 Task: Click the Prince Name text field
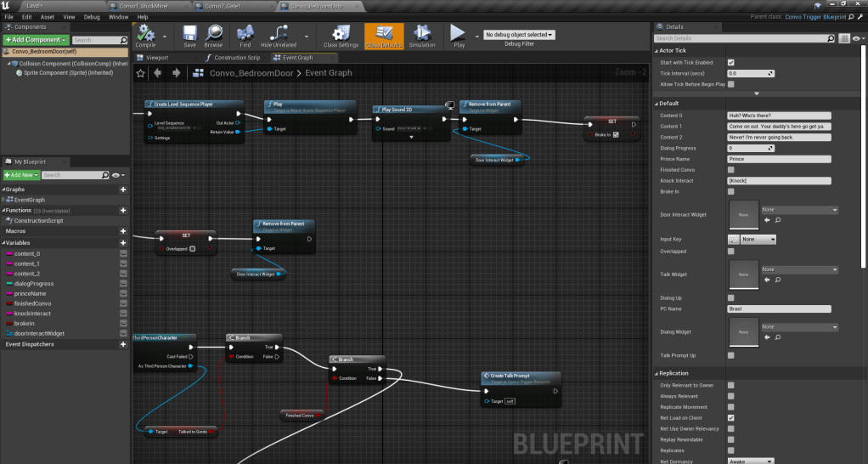click(x=779, y=159)
